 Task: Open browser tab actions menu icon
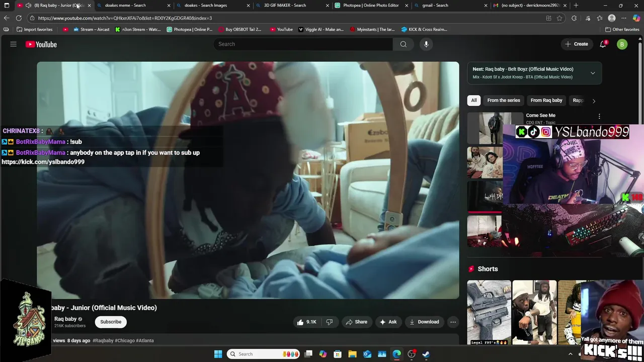pos(7,6)
